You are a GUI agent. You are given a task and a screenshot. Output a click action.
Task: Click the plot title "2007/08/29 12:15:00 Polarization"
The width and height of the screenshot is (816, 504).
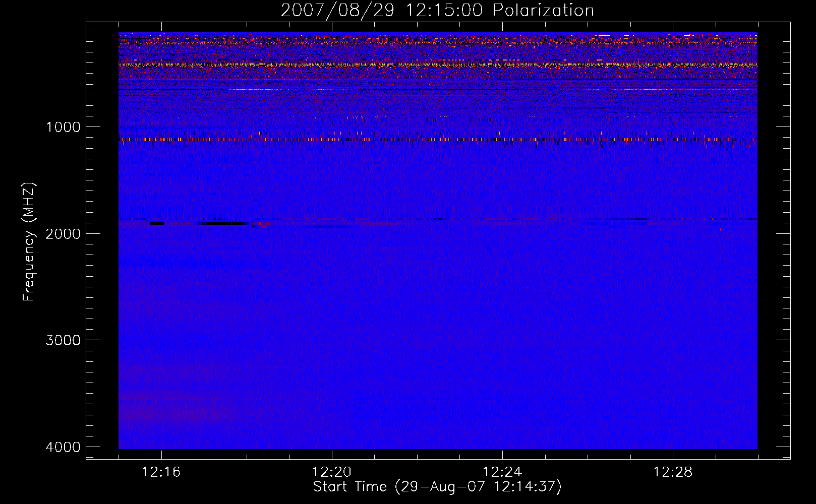(437, 10)
